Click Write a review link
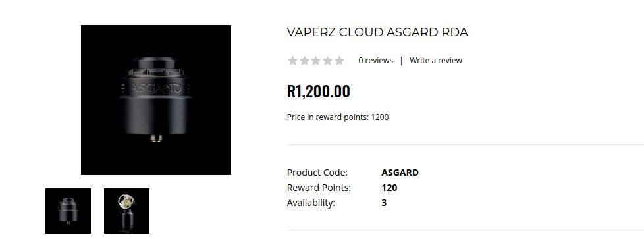 click(436, 61)
